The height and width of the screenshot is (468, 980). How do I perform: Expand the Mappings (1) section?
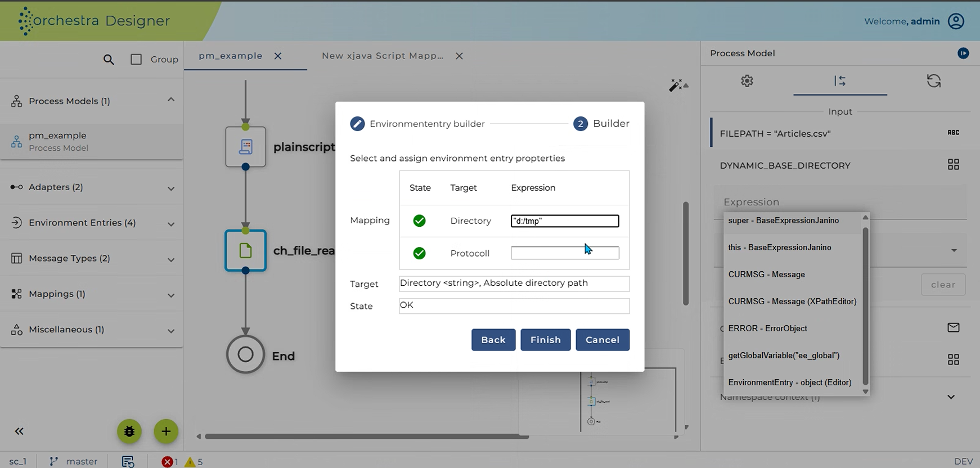pos(171,295)
